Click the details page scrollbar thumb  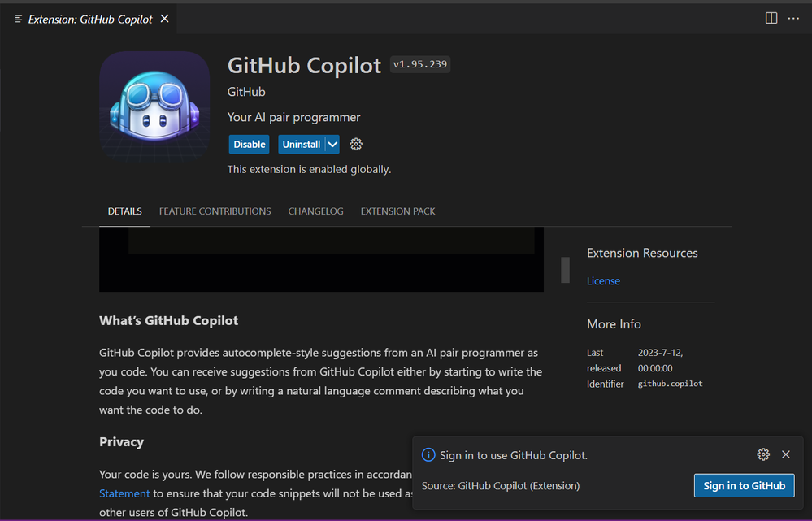coord(565,270)
